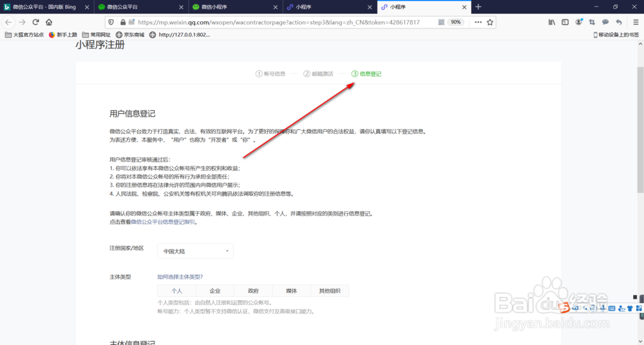Open the Library toolbar icon
Viewport: 644px width, 345px height.
552,22
